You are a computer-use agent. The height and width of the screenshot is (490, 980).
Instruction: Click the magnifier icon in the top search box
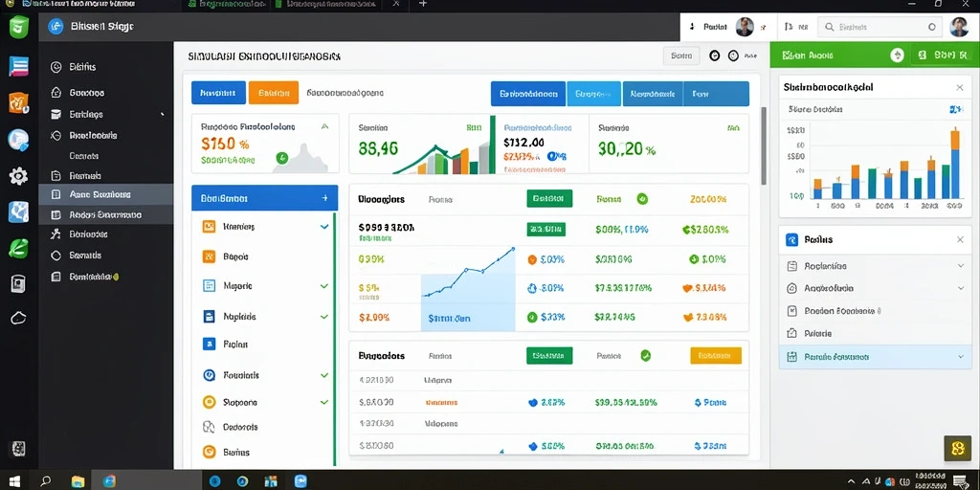click(830, 27)
